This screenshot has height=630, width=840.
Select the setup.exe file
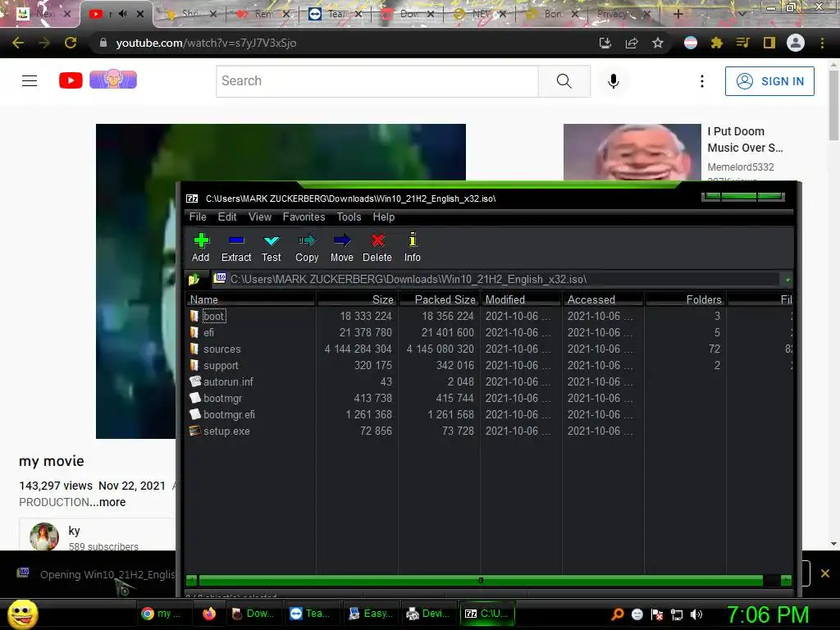tap(226, 431)
